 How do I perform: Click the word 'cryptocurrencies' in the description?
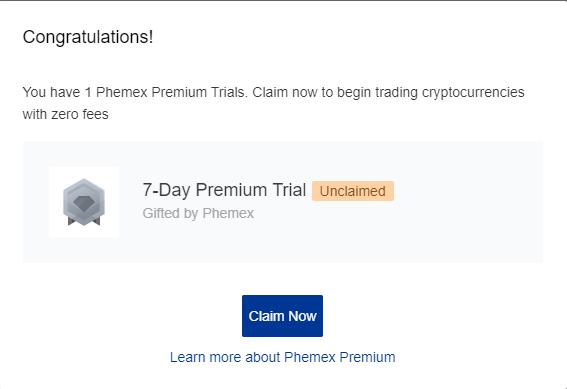coord(473,92)
